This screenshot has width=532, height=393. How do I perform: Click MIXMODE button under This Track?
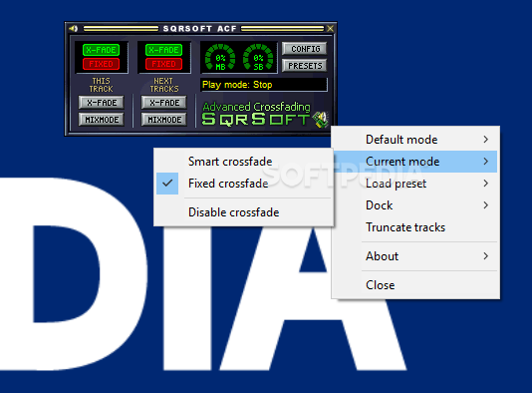tap(102, 120)
